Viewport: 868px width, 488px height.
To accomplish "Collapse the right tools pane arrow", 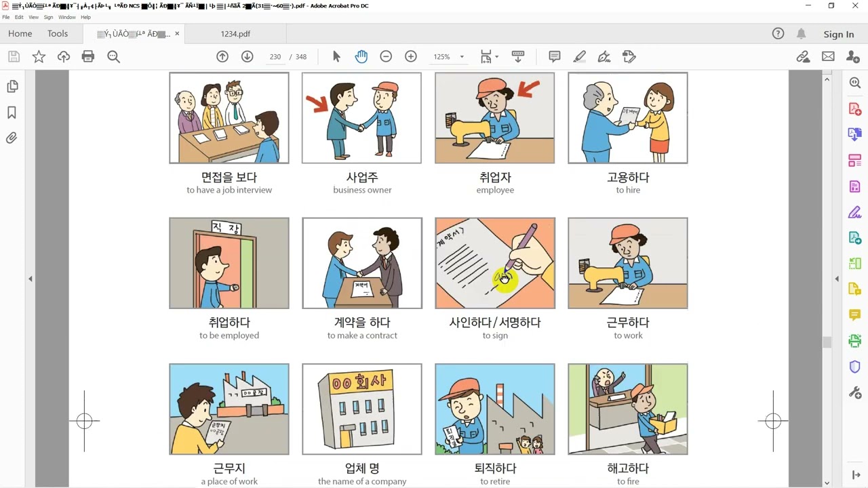I will (837, 279).
